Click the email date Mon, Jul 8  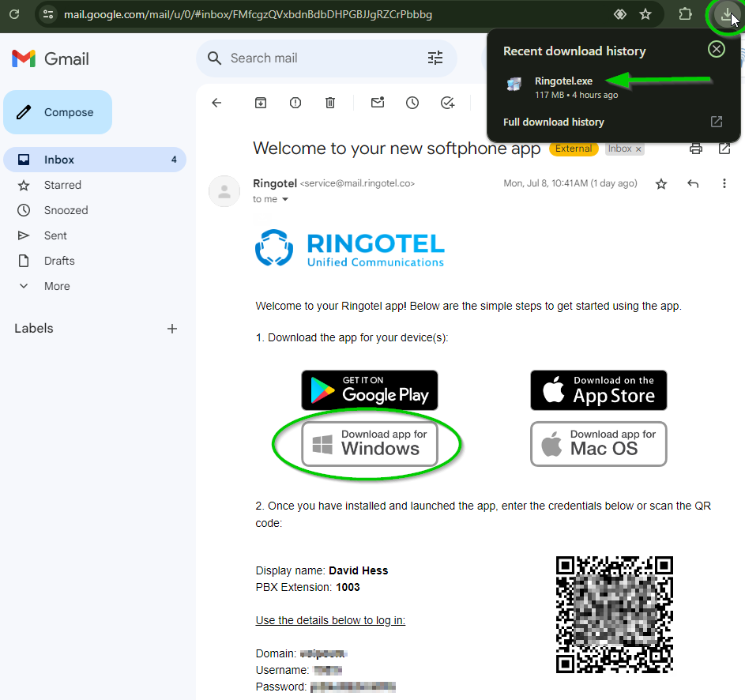pos(570,183)
